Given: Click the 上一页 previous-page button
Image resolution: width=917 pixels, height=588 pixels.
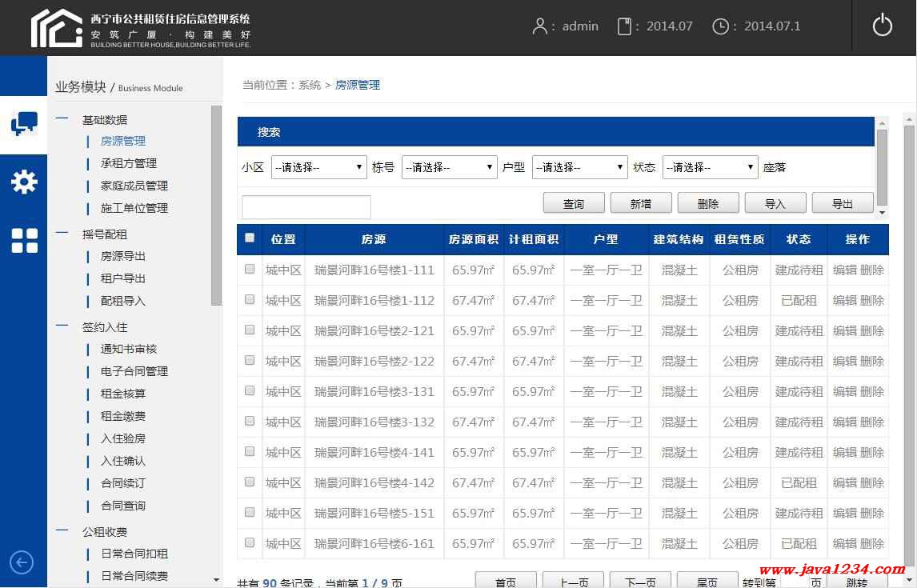Looking at the screenshot, I should coord(573,581).
